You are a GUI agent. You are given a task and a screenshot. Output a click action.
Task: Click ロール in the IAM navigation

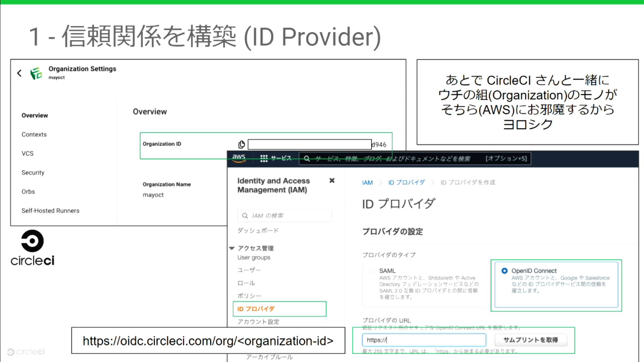pyautogui.click(x=246, y=283)
